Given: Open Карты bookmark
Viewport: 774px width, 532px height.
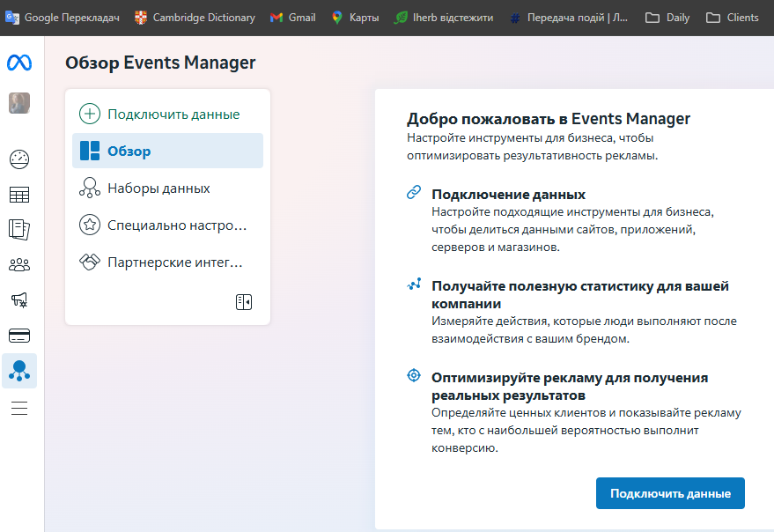Looking at the screenshot, I should tap(355, 18).
